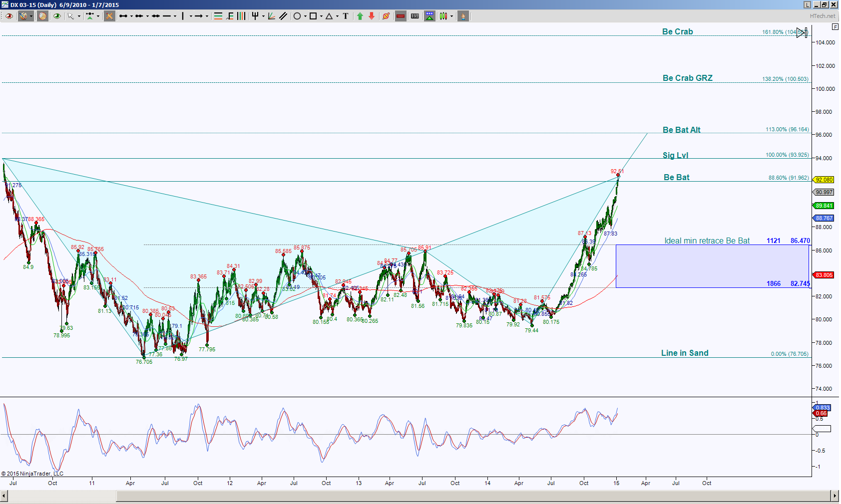
Task: Open the horizontal line dropdown arrow
Action: click(x=175, y=16)
